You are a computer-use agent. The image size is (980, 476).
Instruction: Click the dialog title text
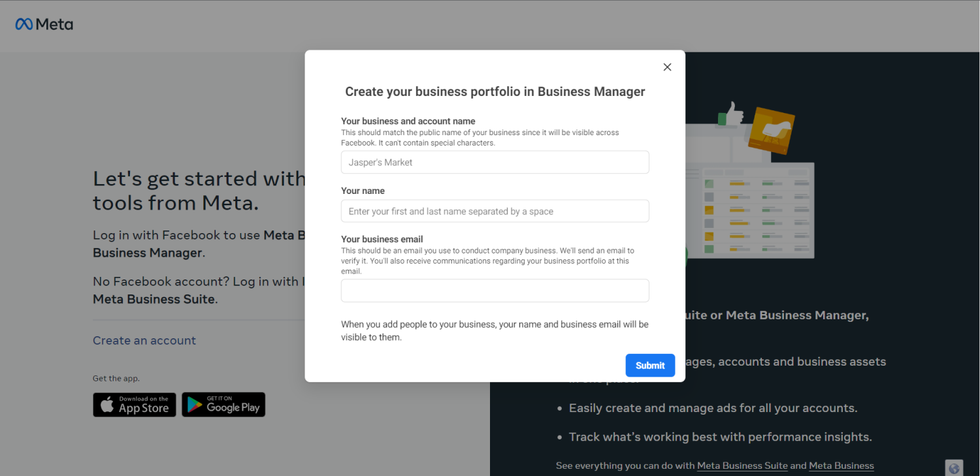pyautogui.click(x=495, y=91)
